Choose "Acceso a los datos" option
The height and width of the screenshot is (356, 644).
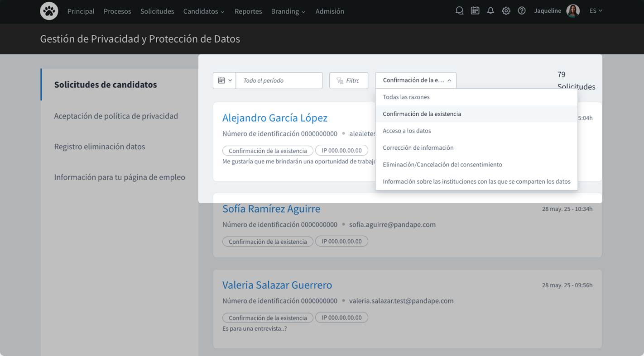[407, 131]
